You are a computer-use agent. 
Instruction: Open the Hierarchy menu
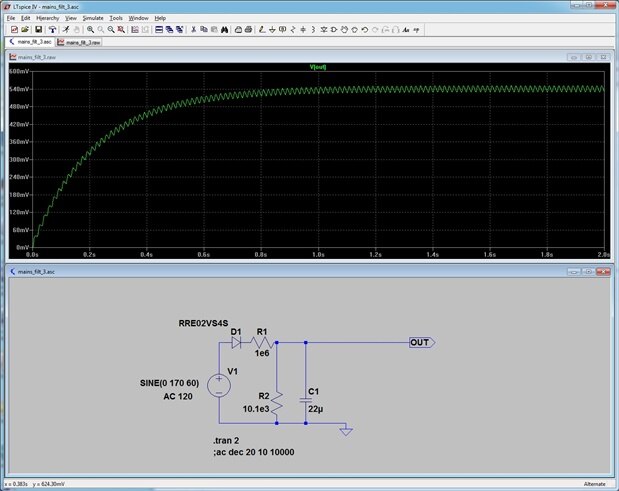(48, 18)
